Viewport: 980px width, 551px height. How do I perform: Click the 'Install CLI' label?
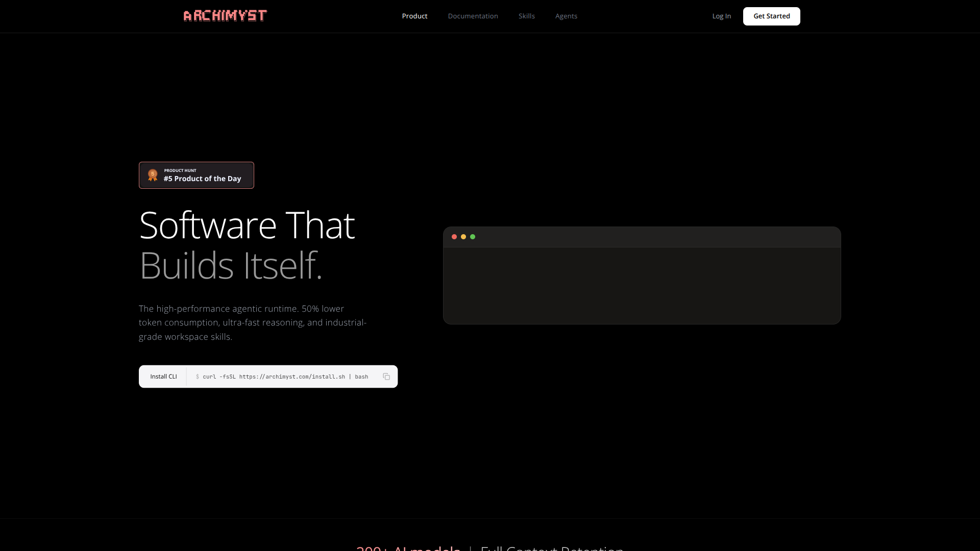pyautogui.click(x=163, y=377)
